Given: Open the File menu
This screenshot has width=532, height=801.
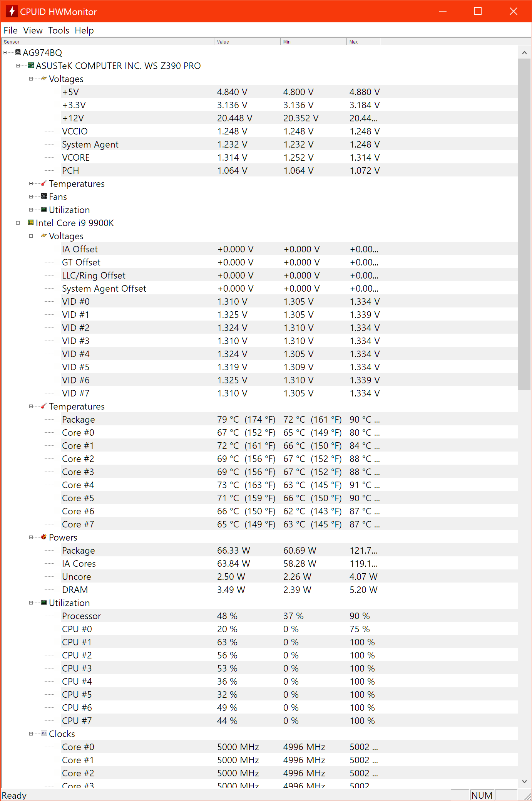Looking at the screenshot, I should click(10, 30).
